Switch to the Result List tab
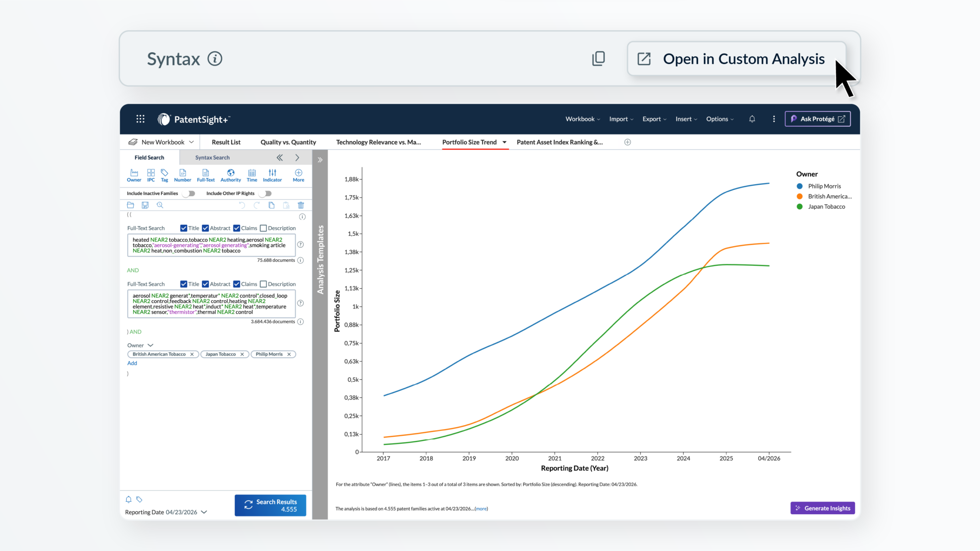Viewport: 980px width, 551px height. click(x=226, y=142)
